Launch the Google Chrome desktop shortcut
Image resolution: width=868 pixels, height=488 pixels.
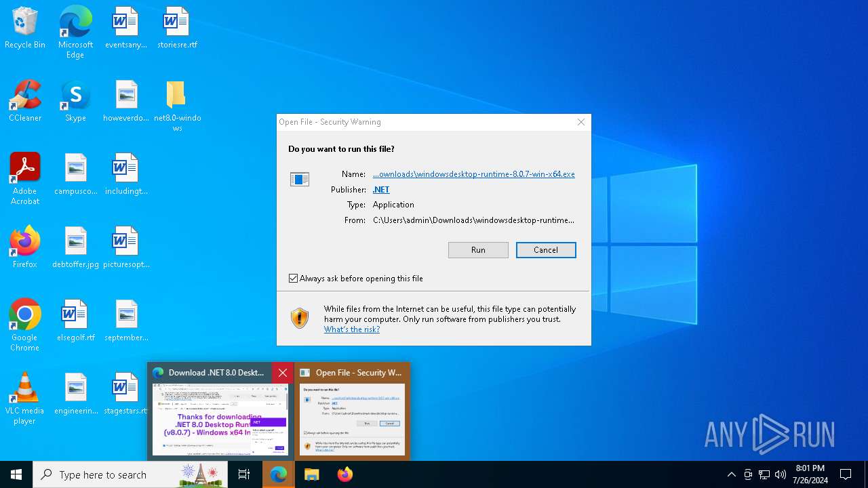click(25, 325)
